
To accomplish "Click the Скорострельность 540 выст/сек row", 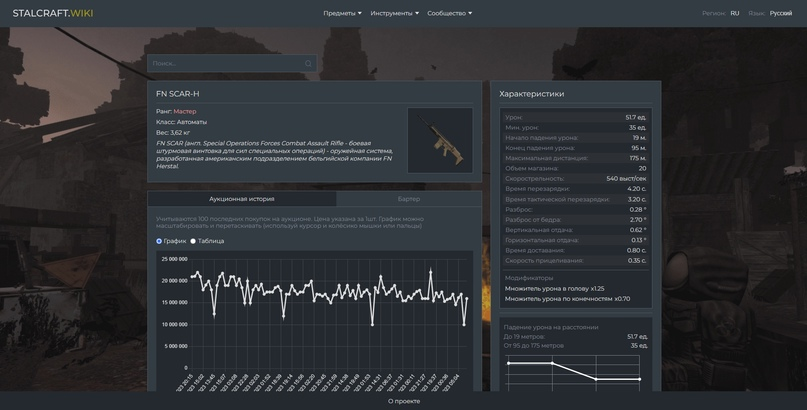I will tap(575, 179).
